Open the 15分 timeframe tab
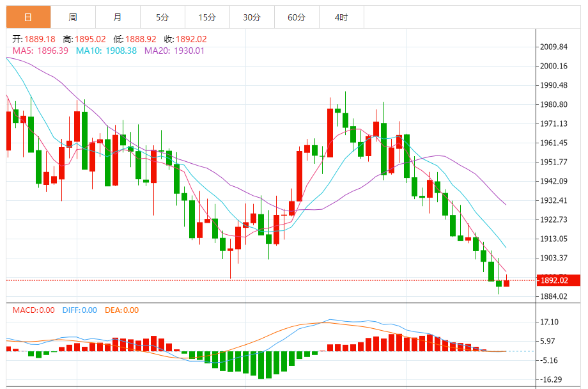The width and height of the screenshot is (588, 389). tap(207, 17)
